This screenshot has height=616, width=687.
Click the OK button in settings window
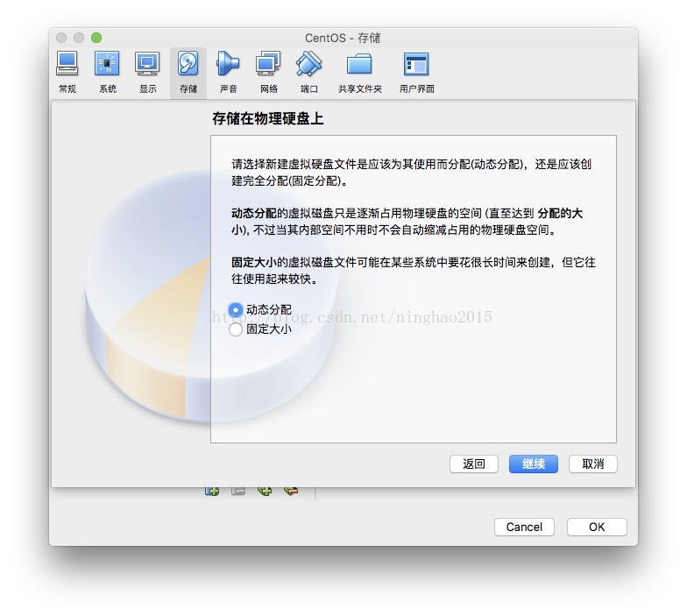[597, 527]
